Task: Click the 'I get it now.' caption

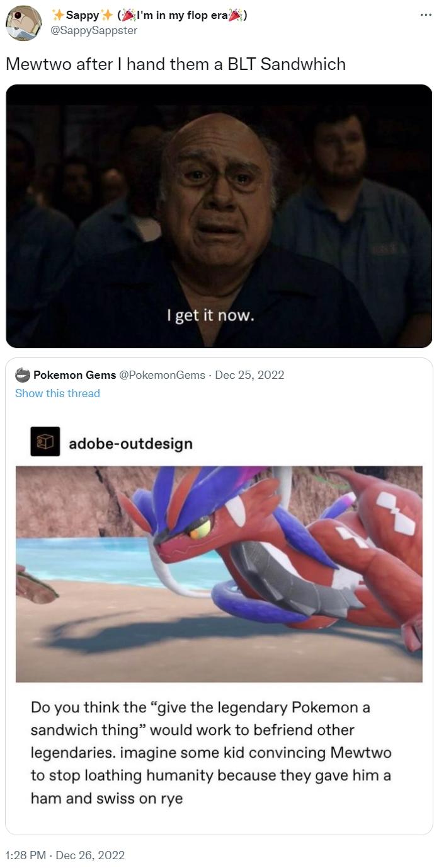Action: click(x=211, y=315)
